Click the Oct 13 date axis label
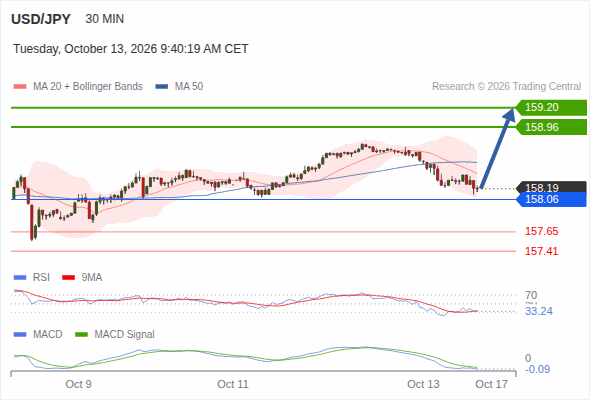Viewport: 590px width, 400px height. (423, 384)
